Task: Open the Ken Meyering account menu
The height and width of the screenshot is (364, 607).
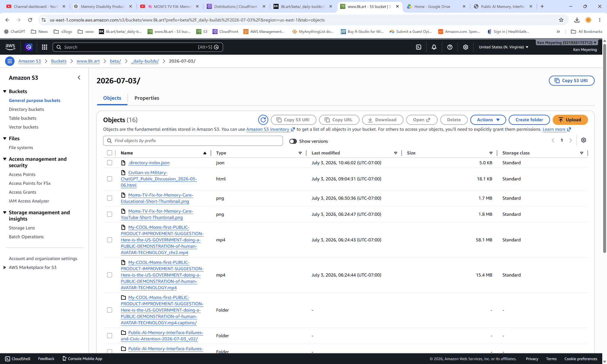Action: click(x=567, y=42)
